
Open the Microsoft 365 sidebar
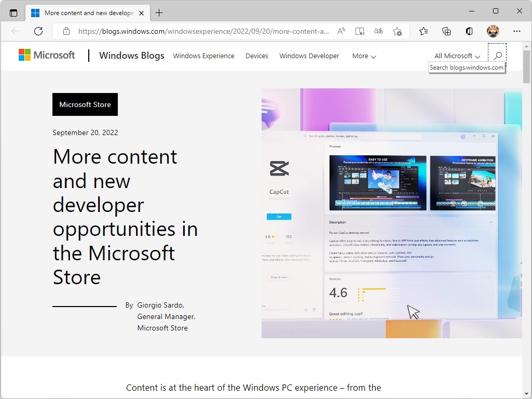[x=469, y=31]
